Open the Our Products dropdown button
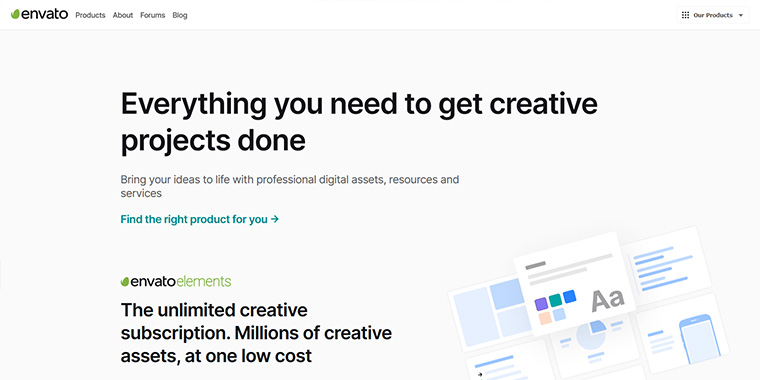Image resolution: width=760 pixels, height=380 pixels. [712, 15]
